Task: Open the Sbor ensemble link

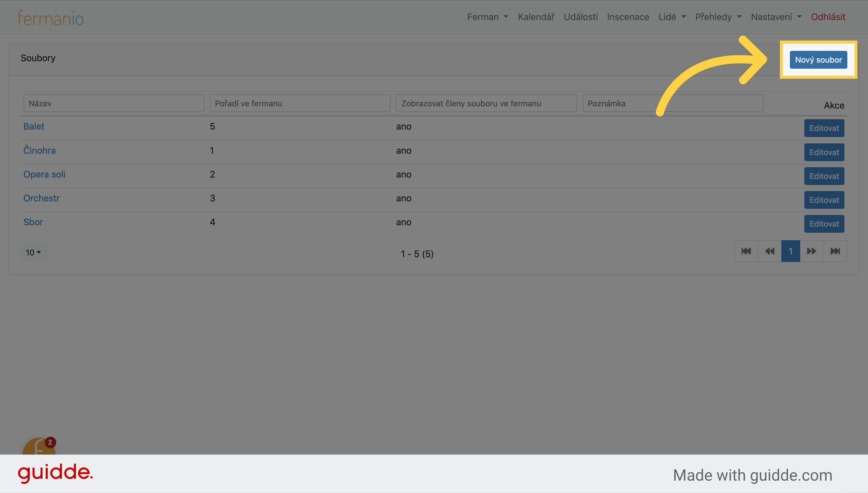Action: pyautogui.click(x=33, y=222)
